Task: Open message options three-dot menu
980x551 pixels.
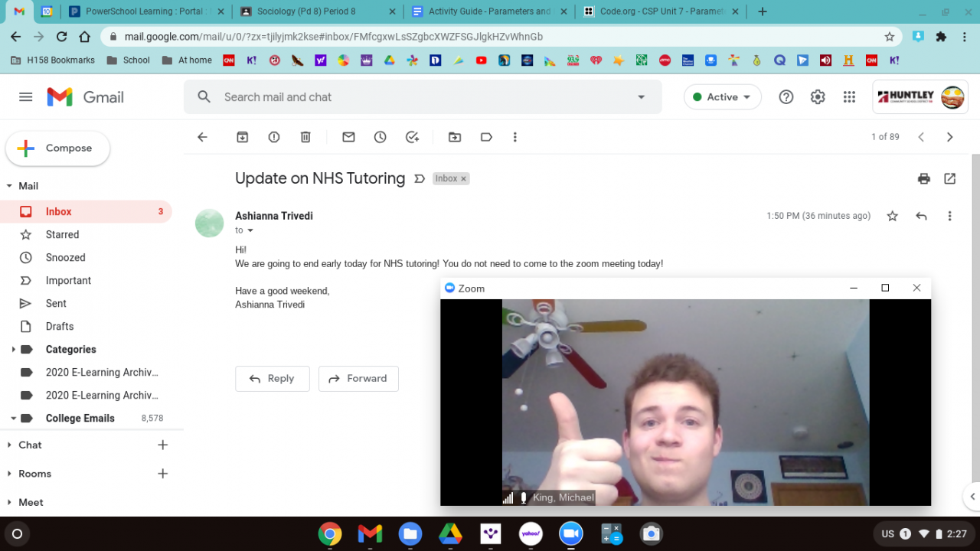Action: 949,216
